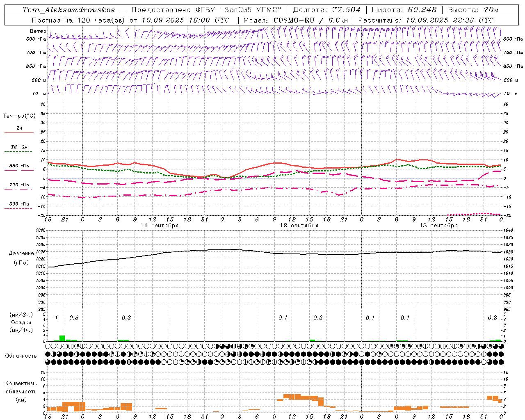The image size is (525, 420).
Task: Click the (км) unit under convective cloudiness
Action: (x=21, y=399)
